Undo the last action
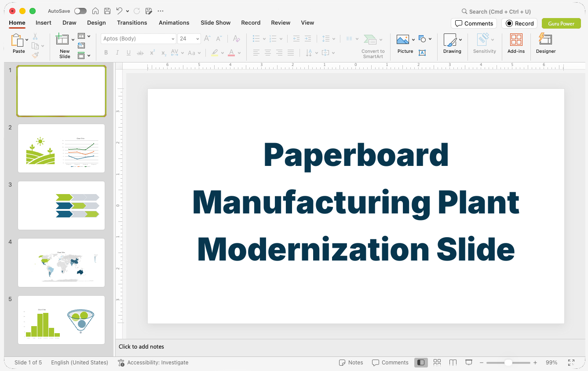The width and height of the screenshot is (588, 371). 119,11
